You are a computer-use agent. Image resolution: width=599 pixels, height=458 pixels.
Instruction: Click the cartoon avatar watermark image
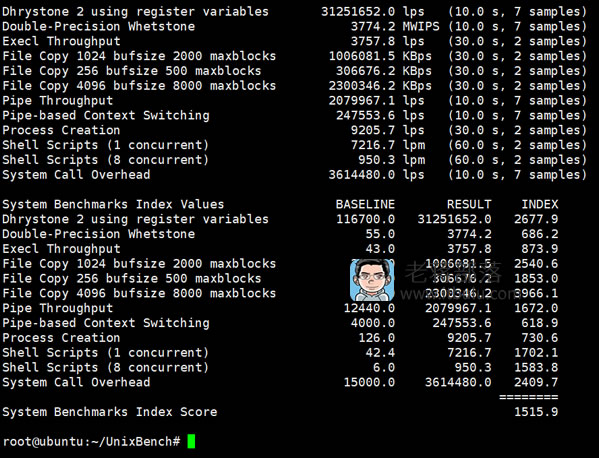pyautogui.click(x=372, y=280)
